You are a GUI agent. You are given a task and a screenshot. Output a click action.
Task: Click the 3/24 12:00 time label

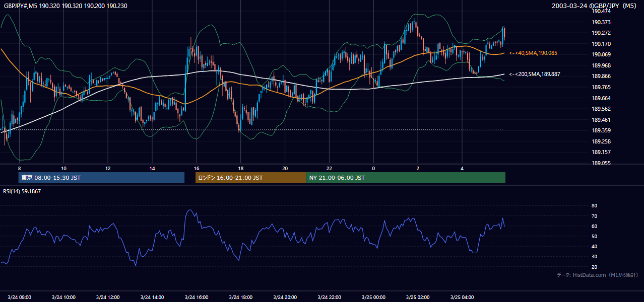[x=108, y=297]
